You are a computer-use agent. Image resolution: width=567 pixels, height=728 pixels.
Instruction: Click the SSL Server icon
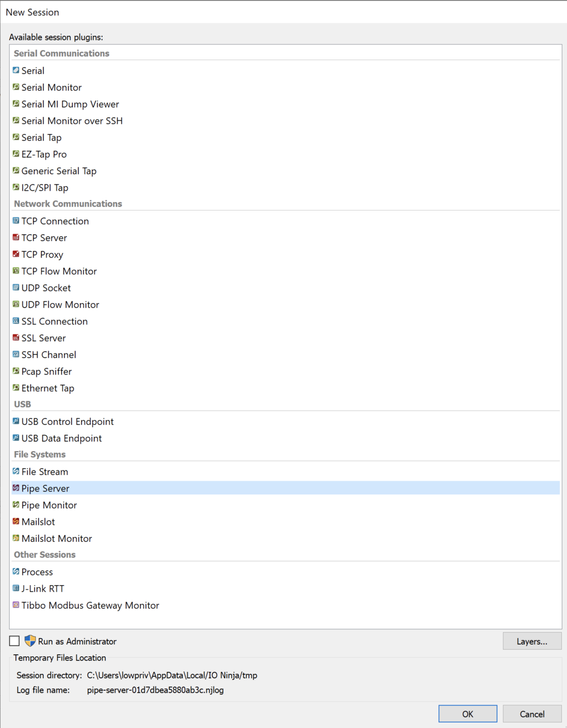point(16,338)
